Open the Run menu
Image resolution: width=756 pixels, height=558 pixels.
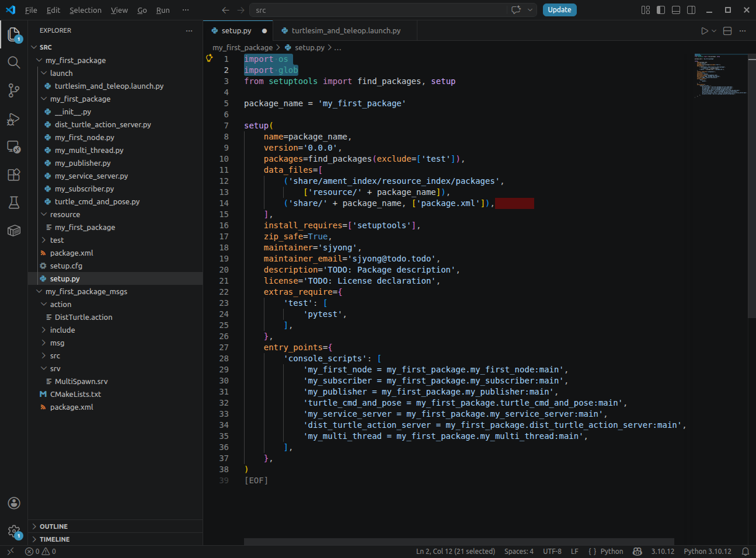click(163, 10)
